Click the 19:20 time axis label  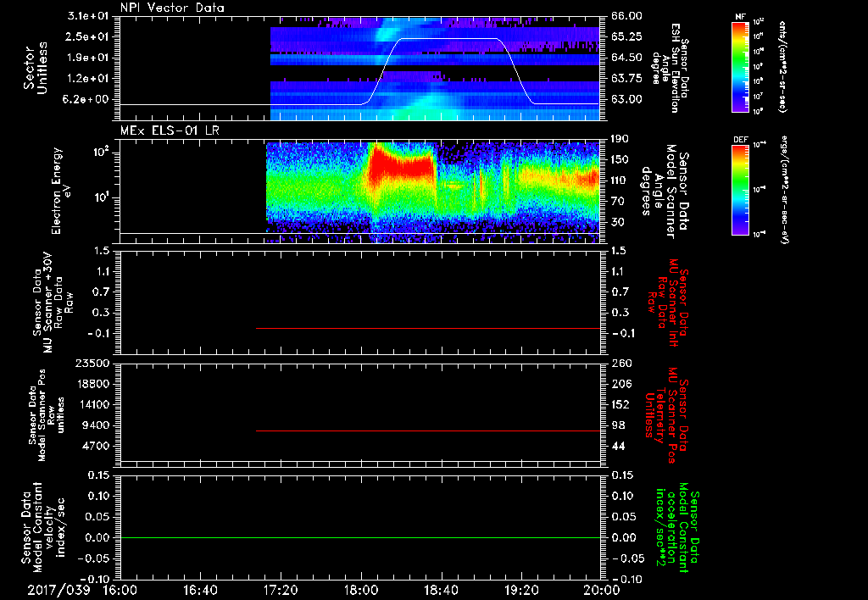point(521,590)
